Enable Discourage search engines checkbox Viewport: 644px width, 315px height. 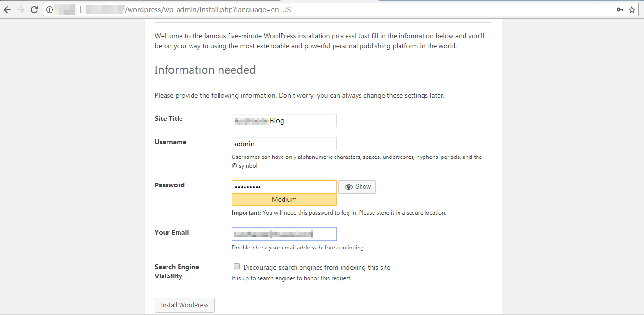tap(237, 266)
